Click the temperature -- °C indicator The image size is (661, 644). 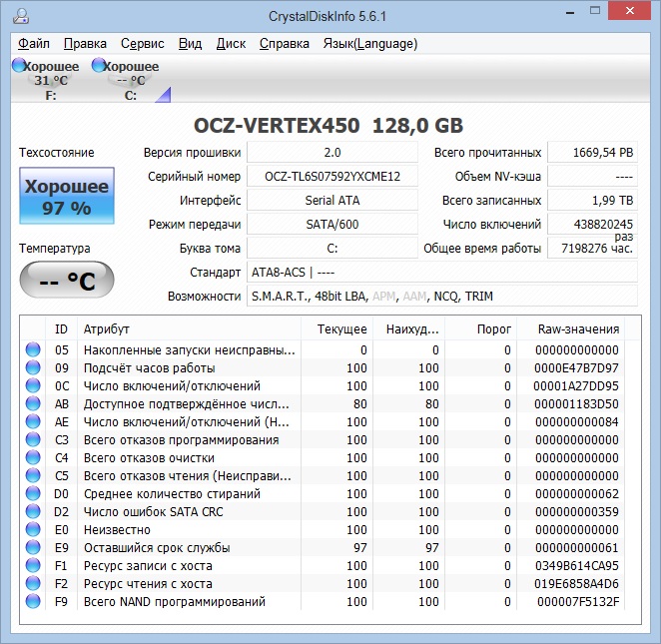[67, 280]
